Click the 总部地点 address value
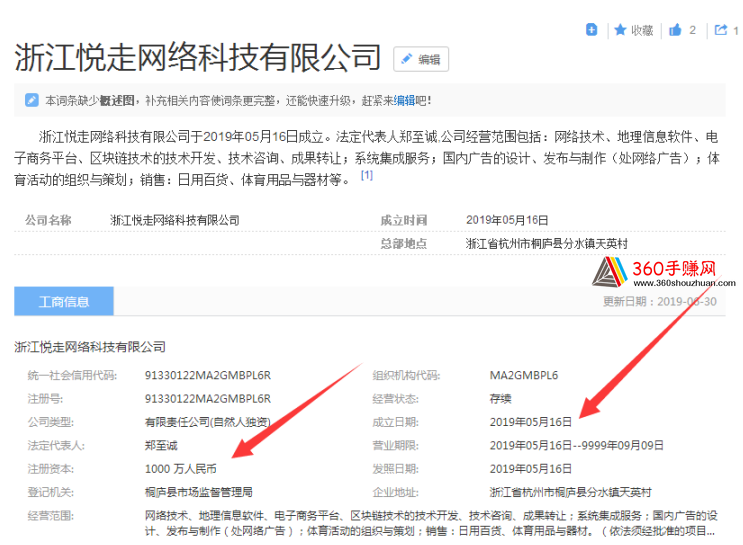743x545 pixels. click(546, 244)
